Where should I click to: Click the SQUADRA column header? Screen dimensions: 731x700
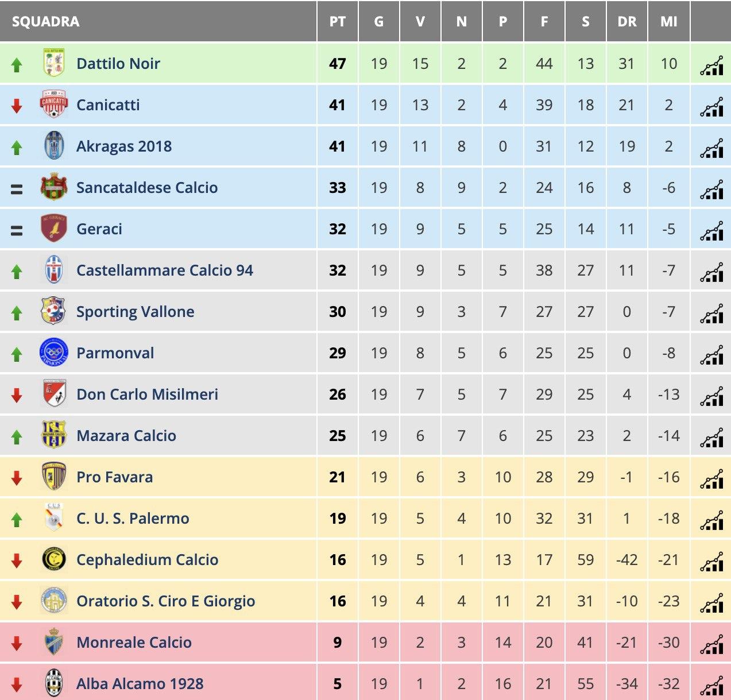(46, 22)
